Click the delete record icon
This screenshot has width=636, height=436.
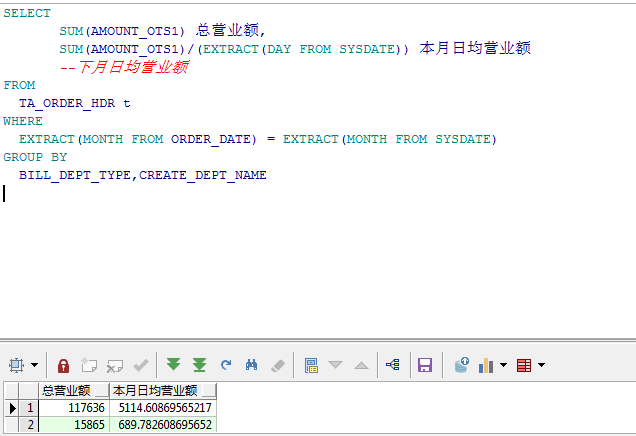pos(115,366)
